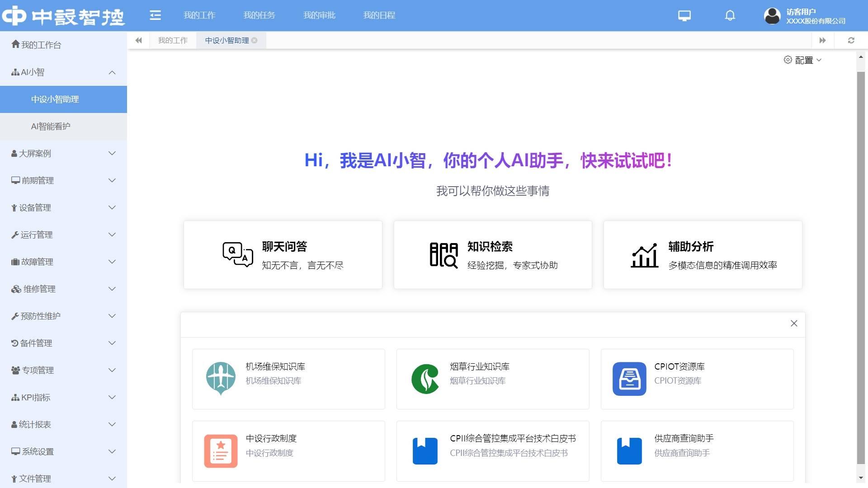
Task: Click the airplane icon for 机场维保知识库
Action: click(221, 379)
